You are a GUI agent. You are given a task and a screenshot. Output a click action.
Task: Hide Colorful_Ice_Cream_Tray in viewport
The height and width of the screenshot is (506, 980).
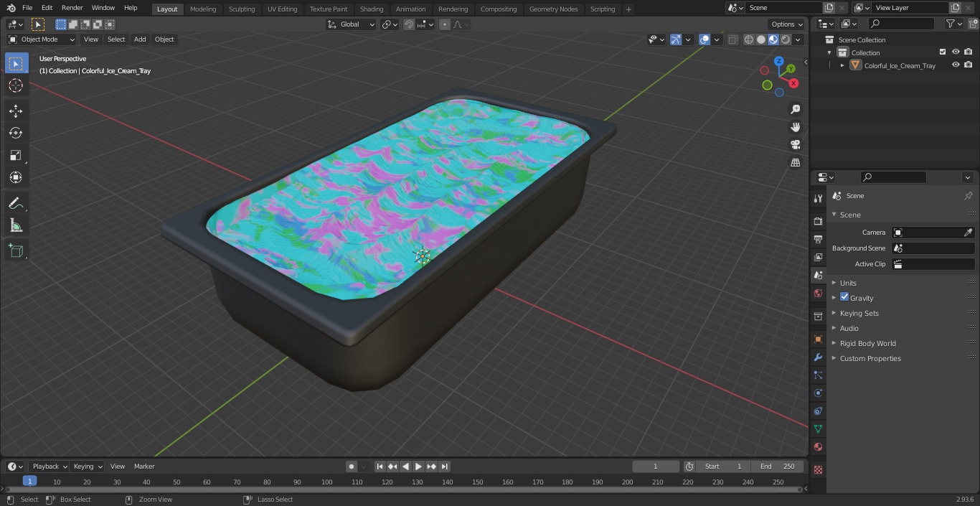pos(956,65)
